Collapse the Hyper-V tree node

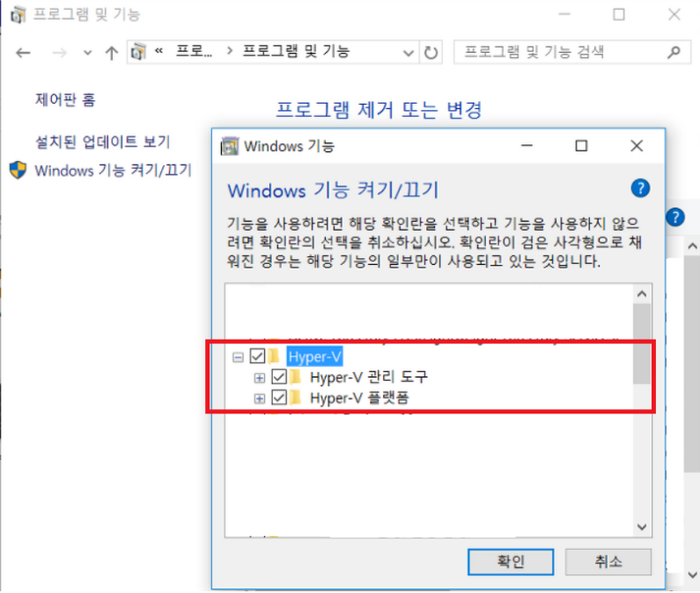(x=238, y=357)
